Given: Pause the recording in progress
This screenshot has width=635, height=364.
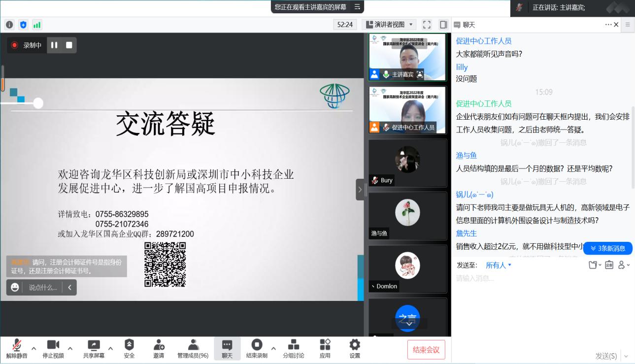Looking at the screenshot, I should point(54,45).
